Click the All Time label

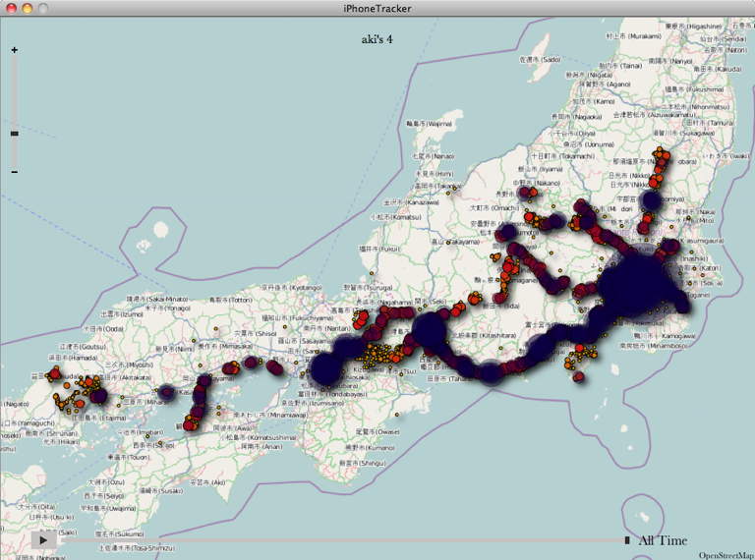pos(663,540)
